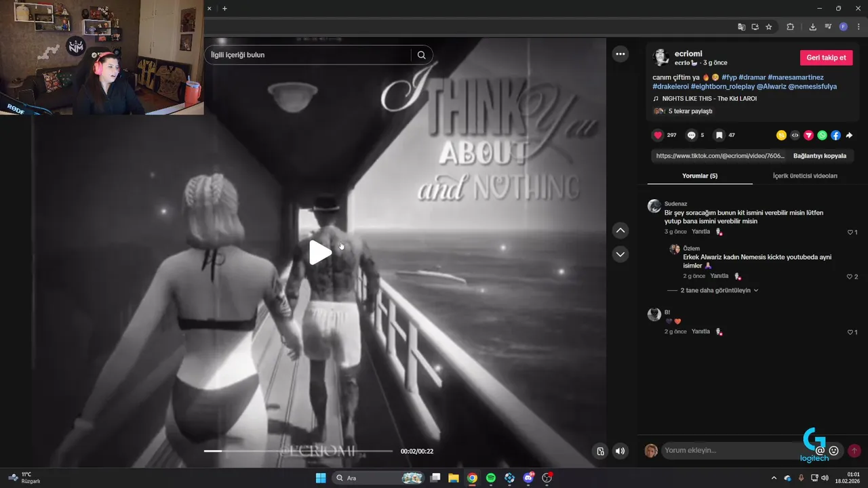The height and width of the screenshot is (488, 868).
Task: Close the current Chrome tab
Action: (x=209, y=8)
